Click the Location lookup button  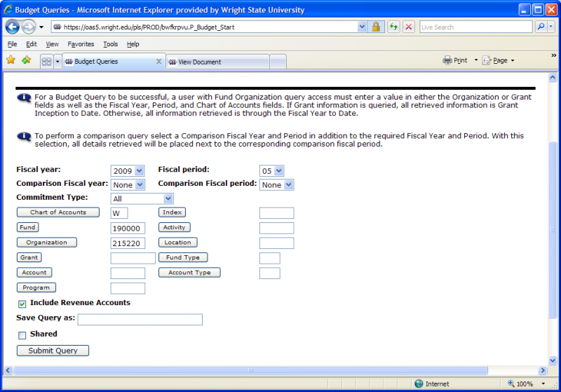178,242
